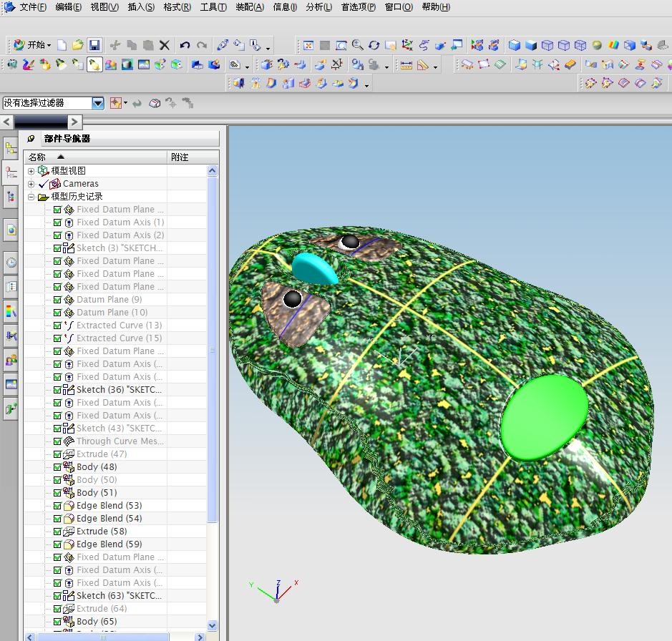The image size is (672, 641).
Task: Click the Undo arrow icon
Action: pos(185,45)
